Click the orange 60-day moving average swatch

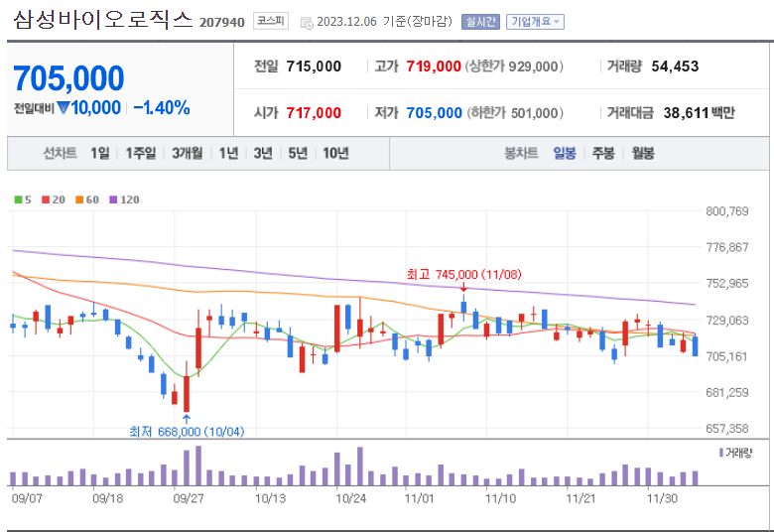[x=79, y=199]
